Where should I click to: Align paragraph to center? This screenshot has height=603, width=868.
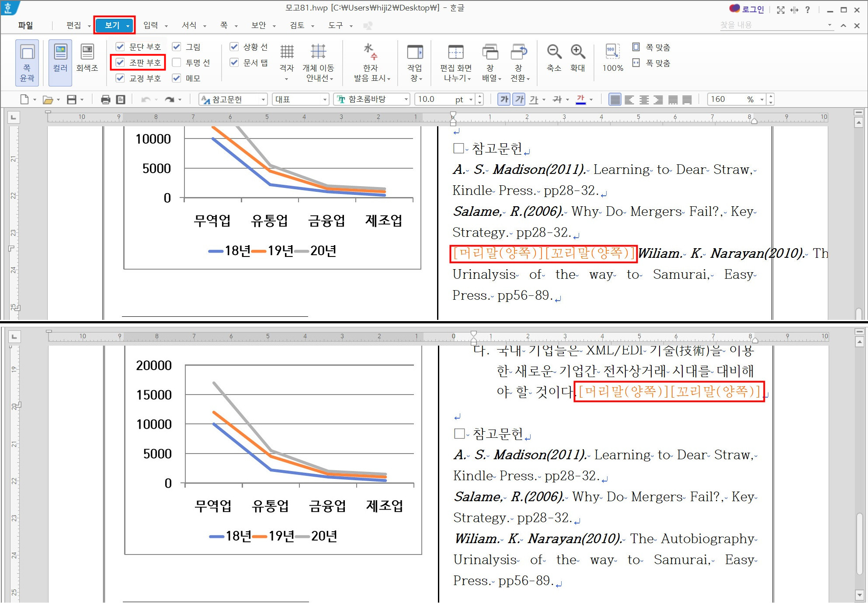644,100
